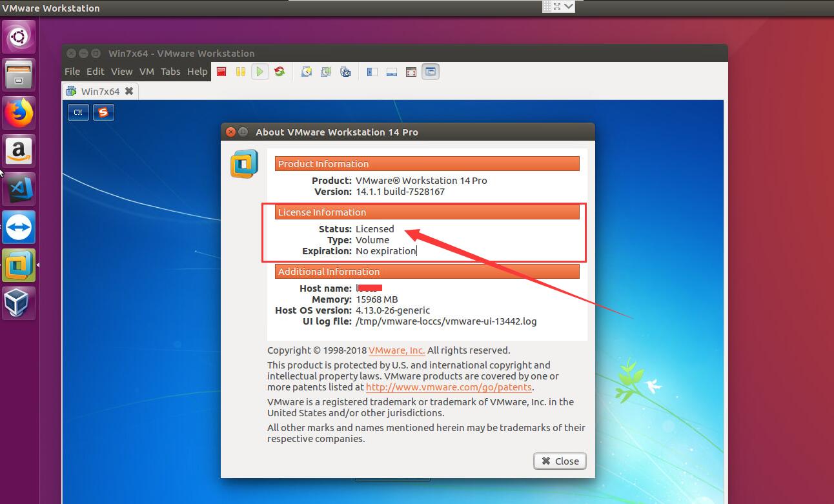
Task: Click the Additional Information header
Action: click(x=427, y=272)
